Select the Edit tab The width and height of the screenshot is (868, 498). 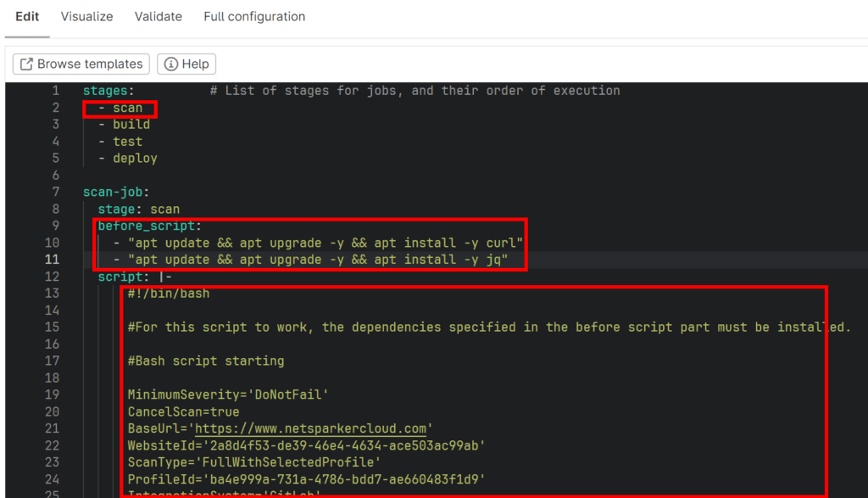click(x=27, y=16)
